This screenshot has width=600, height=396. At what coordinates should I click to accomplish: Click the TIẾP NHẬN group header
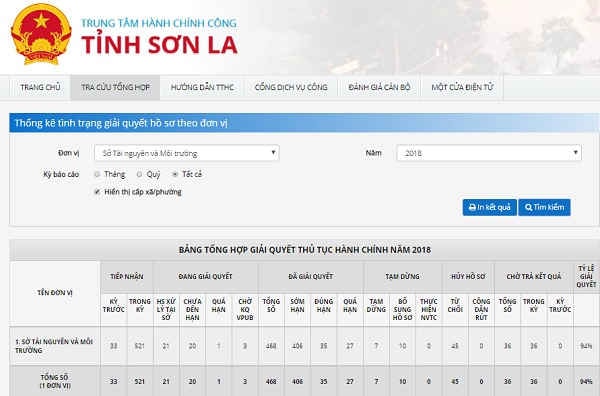click(127, 276)
